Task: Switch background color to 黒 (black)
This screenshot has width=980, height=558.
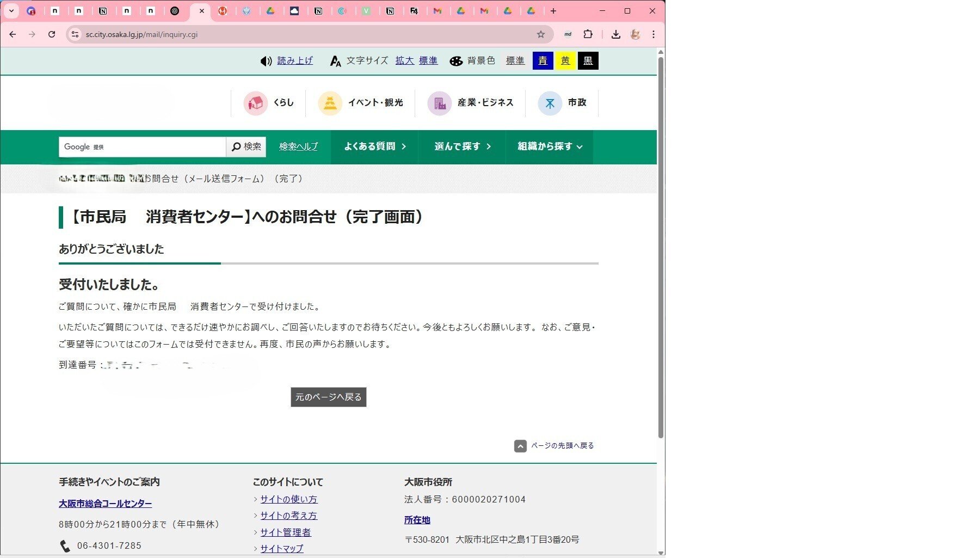Action: (x=588, y=60)
